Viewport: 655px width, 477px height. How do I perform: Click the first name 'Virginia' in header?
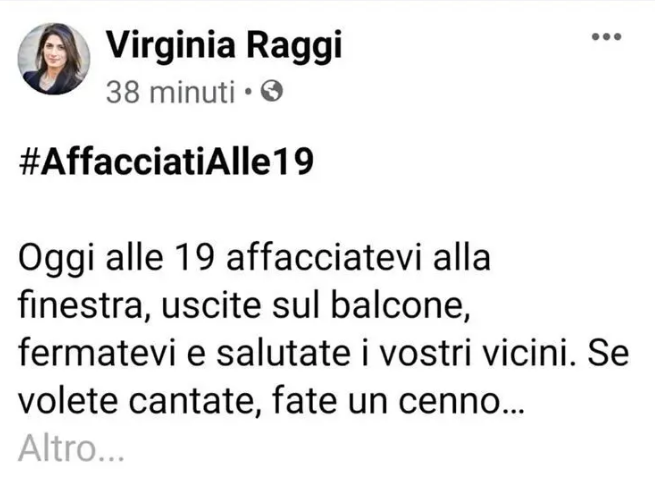(170, 44)
